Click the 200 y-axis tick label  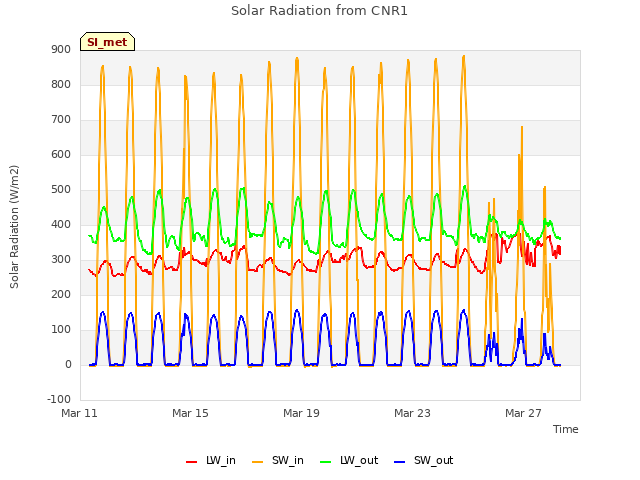coord(61,295)
